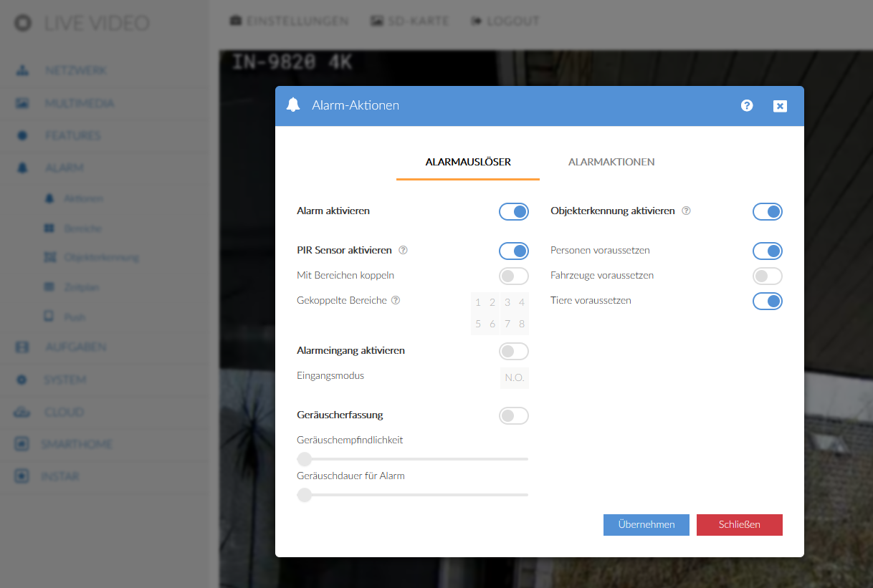Click the SD-Karte image icon
Image resolution: width=873 pixels, height=588 pixels.
tap(377, 21)
